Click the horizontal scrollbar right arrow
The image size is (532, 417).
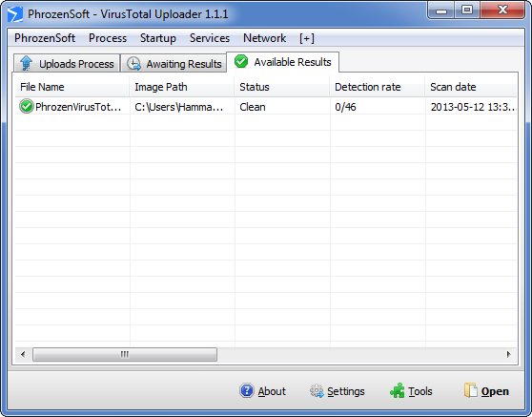click(508, 354)
